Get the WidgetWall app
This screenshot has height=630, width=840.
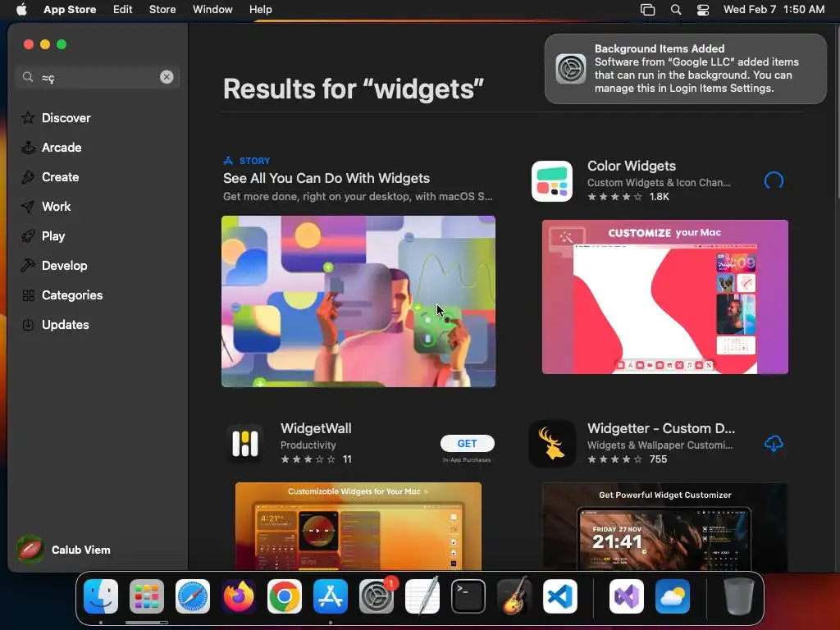coord(467,444)
